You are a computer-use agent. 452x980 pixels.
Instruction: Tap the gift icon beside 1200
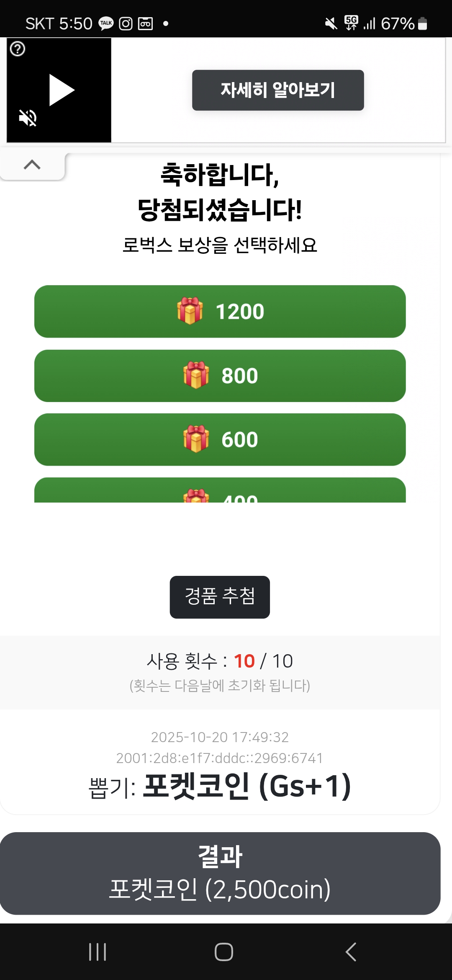click(190, 311)
